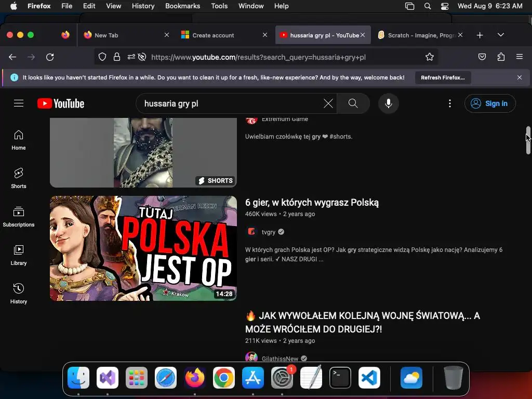Image resolution: width=532 pixels, height=399 pixels.
Task: Bookmark this page with star
Action: (430, 57)
